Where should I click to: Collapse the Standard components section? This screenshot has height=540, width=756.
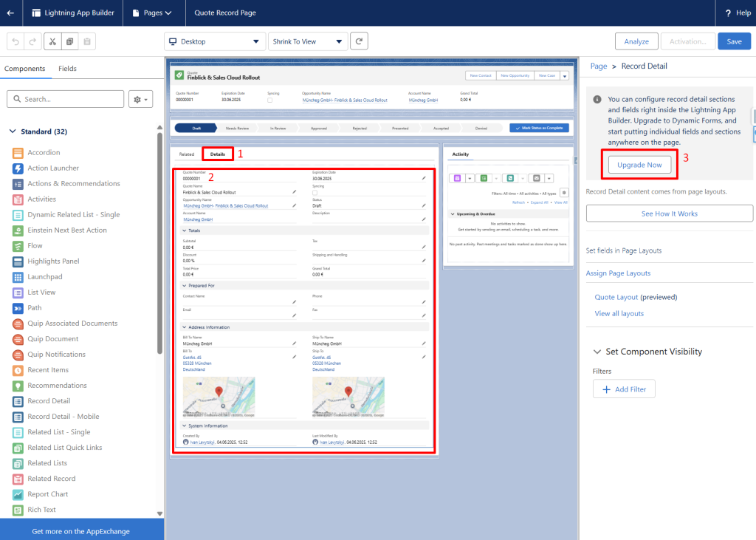tap(13, 131)
